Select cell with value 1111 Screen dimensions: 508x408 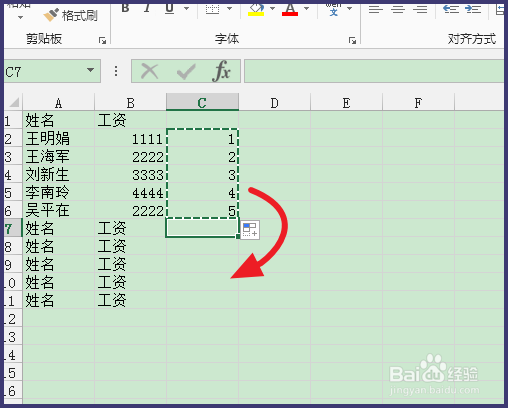pos(130,138)
